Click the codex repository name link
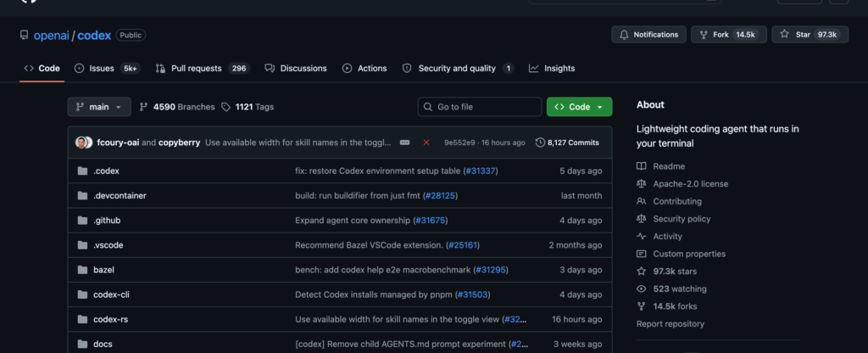Screen dimensions: 868x353 point(94,36)
